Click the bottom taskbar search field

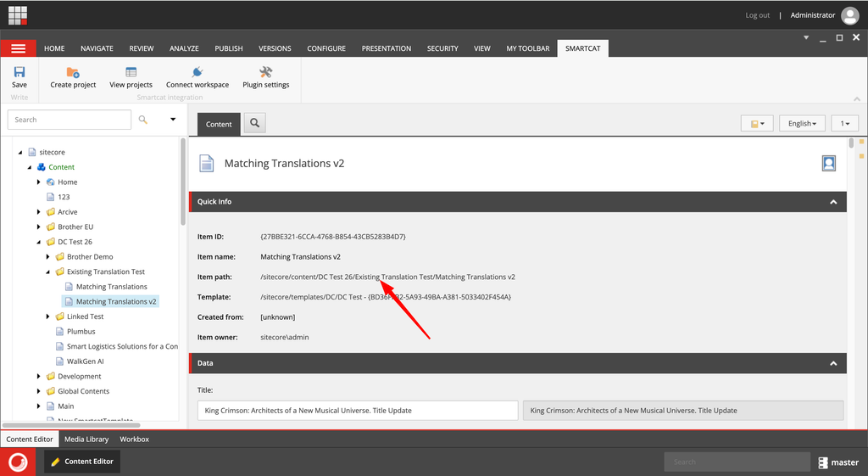(737, 462)
